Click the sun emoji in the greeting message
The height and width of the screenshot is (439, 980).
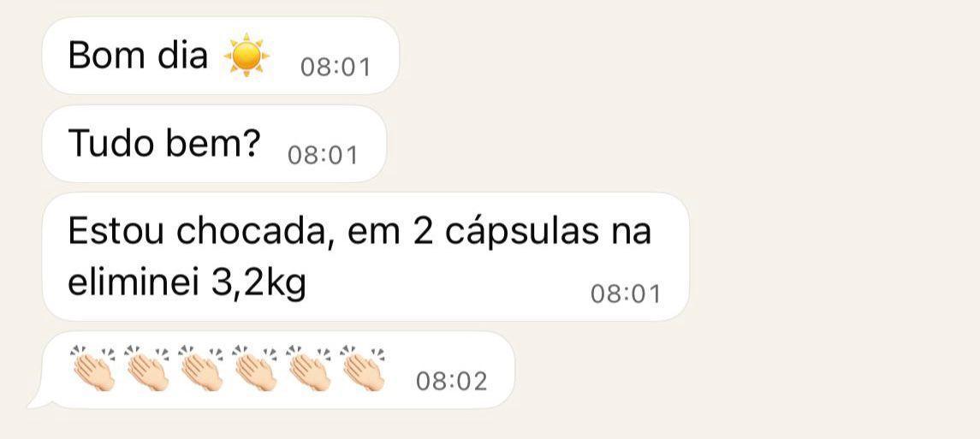(246, 55)
